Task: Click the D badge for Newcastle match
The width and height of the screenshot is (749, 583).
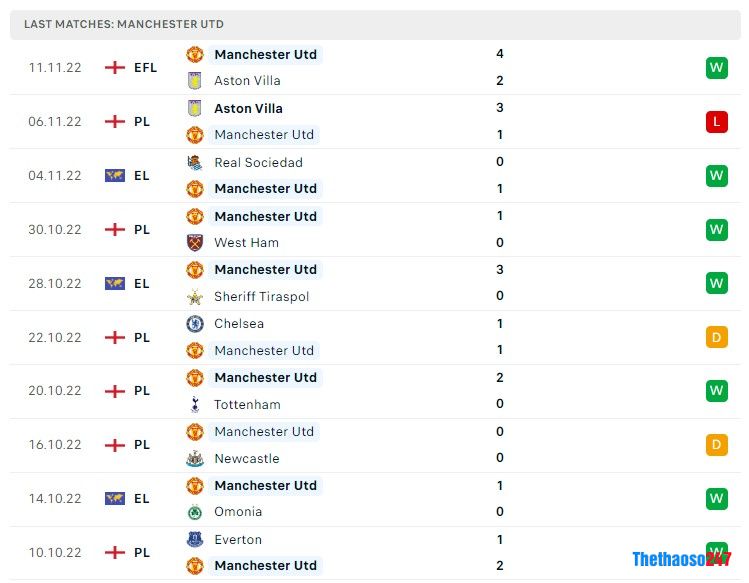Action: point(716,445)
